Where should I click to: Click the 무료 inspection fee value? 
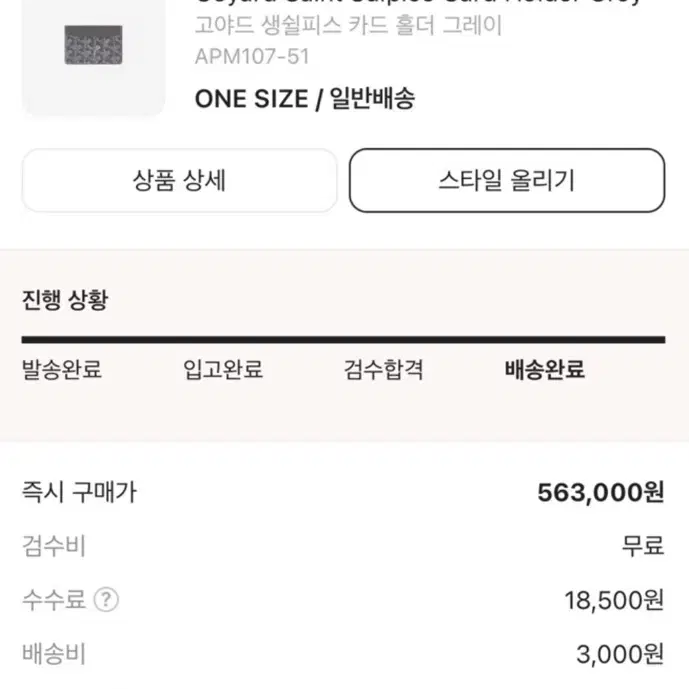643,546
